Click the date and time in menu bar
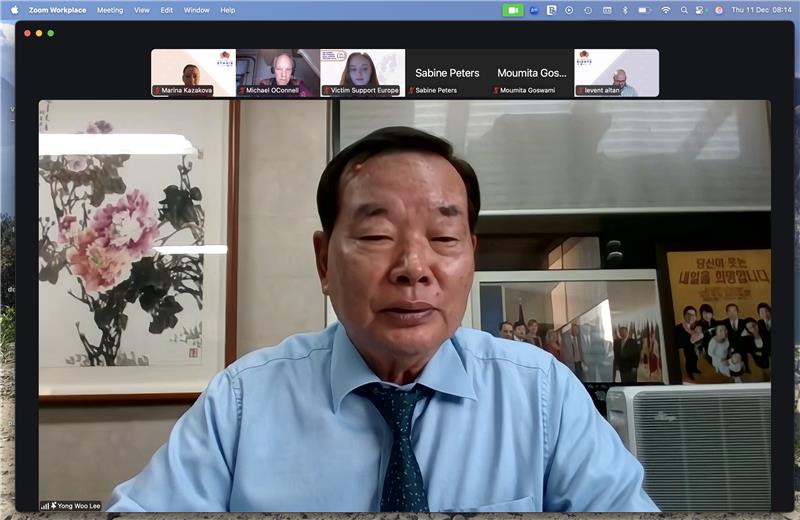 click(761, 10)
